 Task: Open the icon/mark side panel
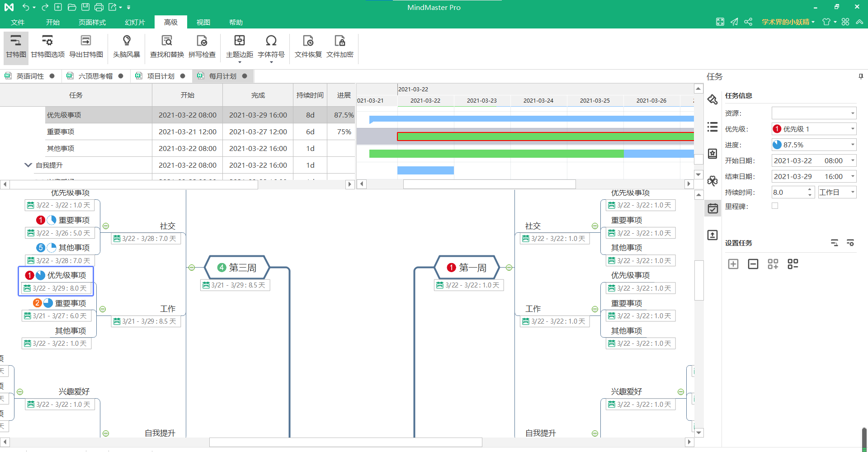[x=712, y=154]
